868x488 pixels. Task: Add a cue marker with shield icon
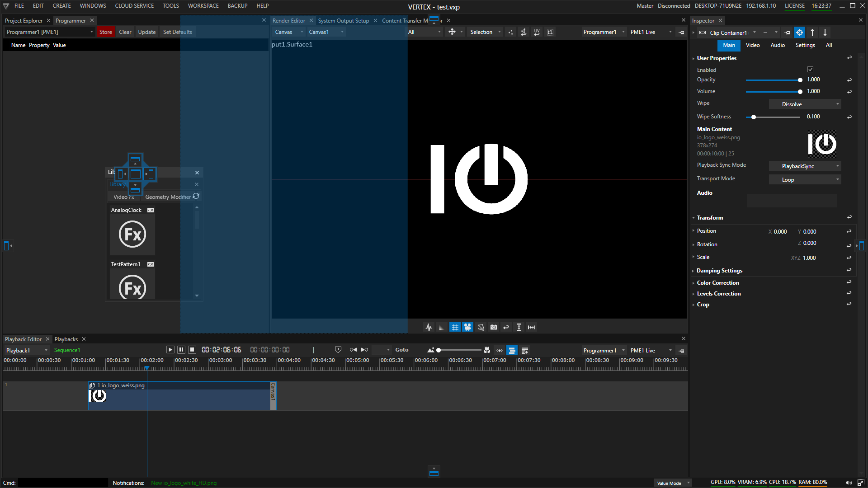pos(338,350)
